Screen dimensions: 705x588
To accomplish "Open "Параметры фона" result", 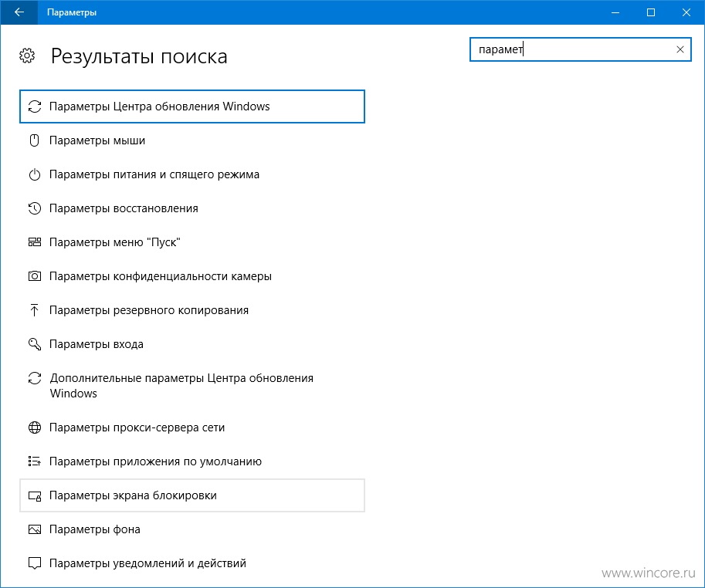I will point(192,529).
